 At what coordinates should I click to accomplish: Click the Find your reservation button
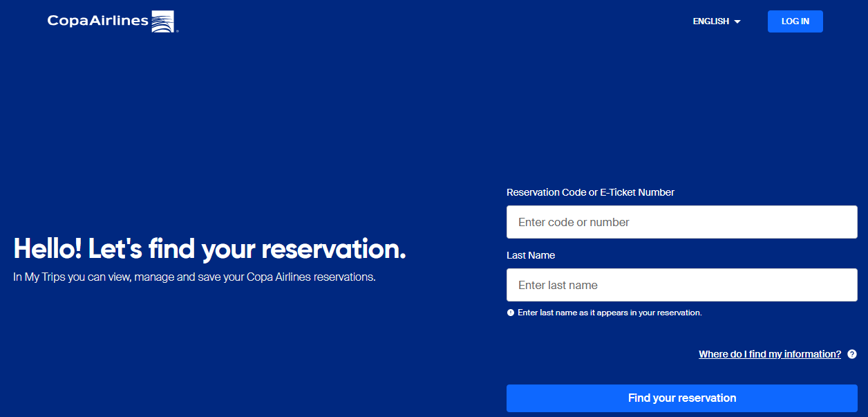tap(682, 398)
